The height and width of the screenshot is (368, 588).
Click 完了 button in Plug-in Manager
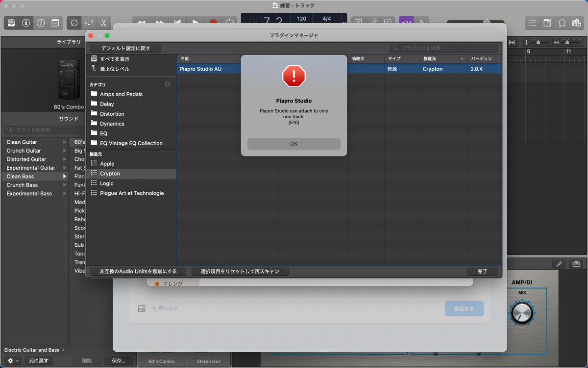[483, 271]
